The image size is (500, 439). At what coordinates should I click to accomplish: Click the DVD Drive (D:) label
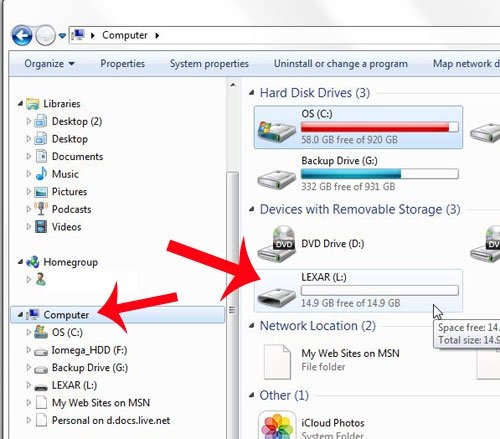click(332, 244)
